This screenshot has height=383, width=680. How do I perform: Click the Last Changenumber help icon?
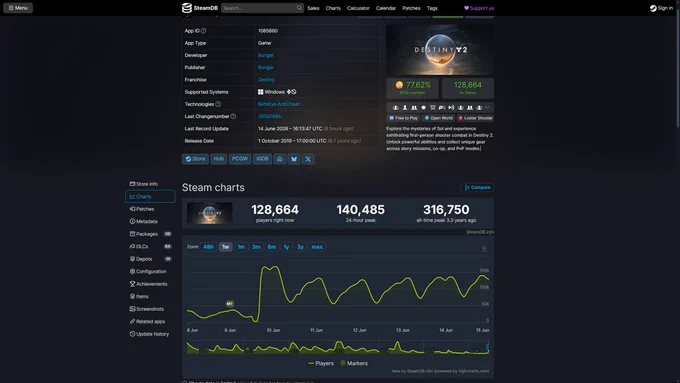point(233,116)
